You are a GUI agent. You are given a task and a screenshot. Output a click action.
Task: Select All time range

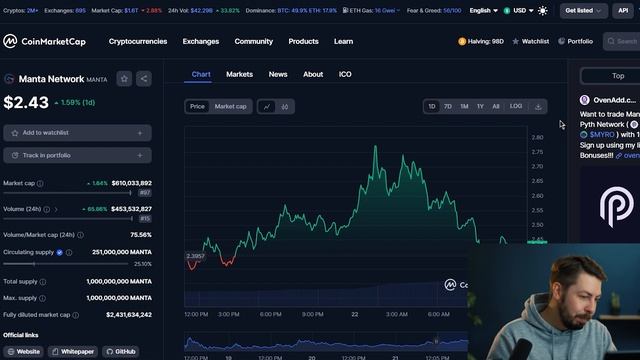[496, 107]
